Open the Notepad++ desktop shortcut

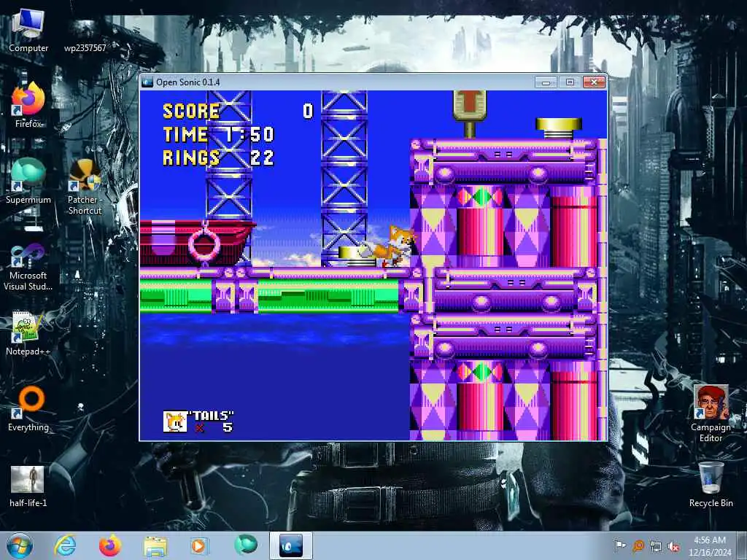[28, 333]
